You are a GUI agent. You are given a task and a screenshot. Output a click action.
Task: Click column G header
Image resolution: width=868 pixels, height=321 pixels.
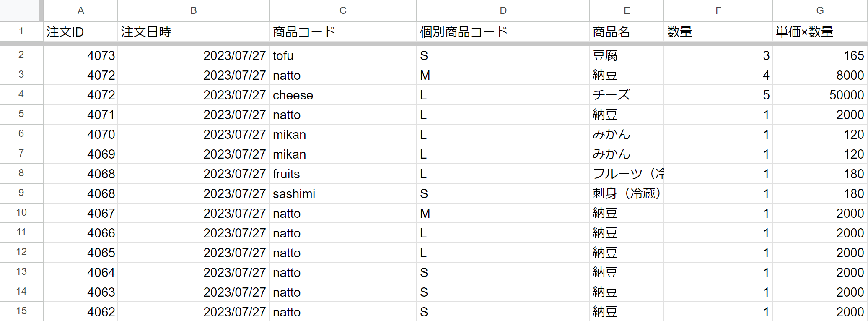[820, 10]
